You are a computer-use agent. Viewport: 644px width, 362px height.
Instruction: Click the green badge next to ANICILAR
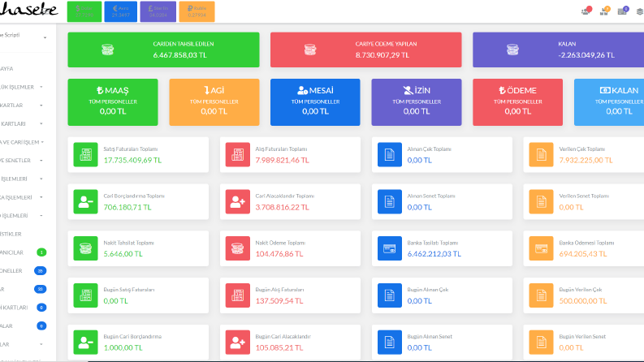point(41,252)
